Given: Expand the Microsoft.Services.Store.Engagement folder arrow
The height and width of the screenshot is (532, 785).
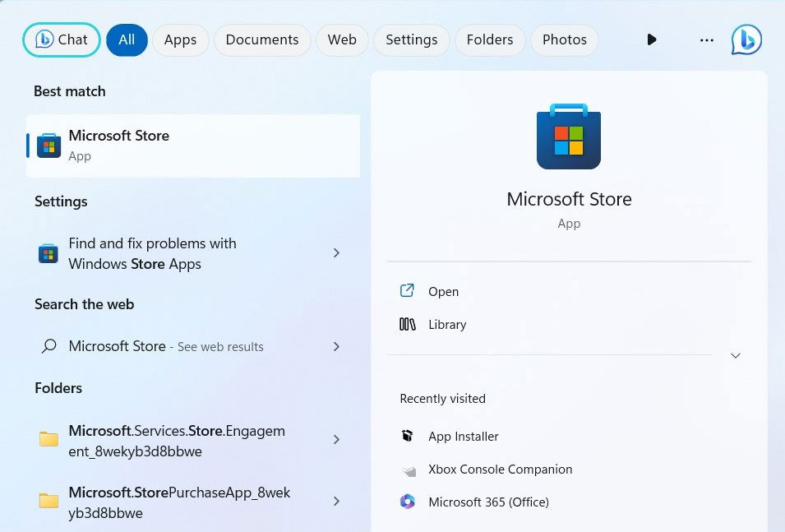Looking at the screenshot, I should pyautogui.click(x=336, y=440).
